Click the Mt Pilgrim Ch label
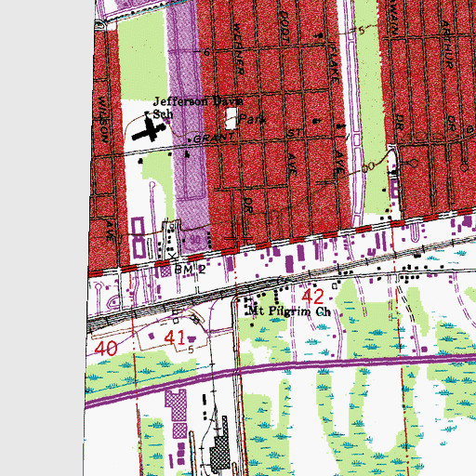The image size is (476, 476). tap(290, 311)
